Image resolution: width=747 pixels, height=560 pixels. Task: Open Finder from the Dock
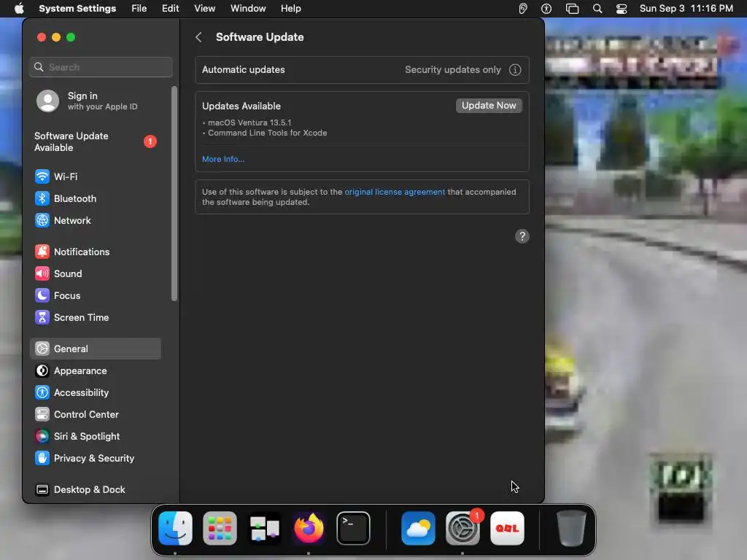(x=175, y=529)
